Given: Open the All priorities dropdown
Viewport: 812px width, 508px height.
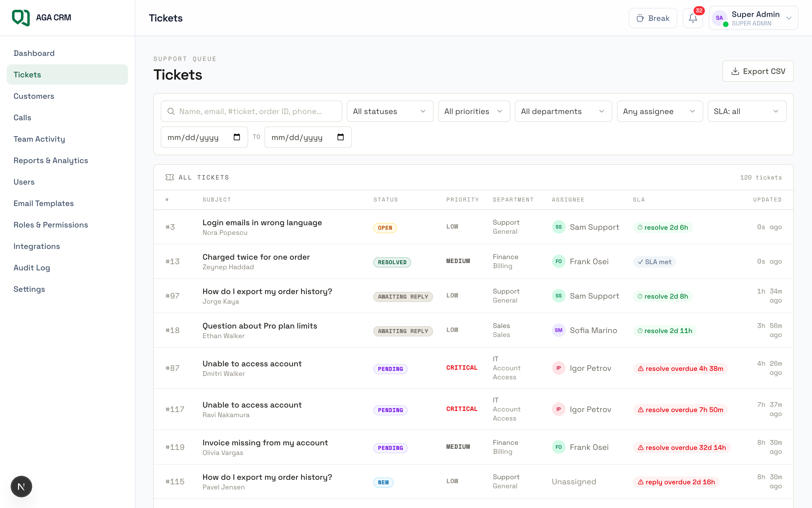Looking at the screenshot, I should 474,111.
